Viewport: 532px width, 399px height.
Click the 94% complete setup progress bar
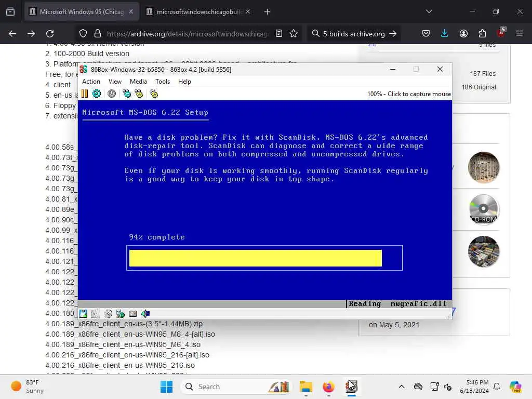pos(264,258)
